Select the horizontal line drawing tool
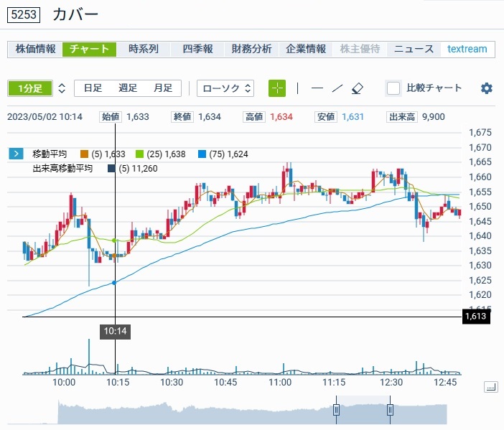 317,88
